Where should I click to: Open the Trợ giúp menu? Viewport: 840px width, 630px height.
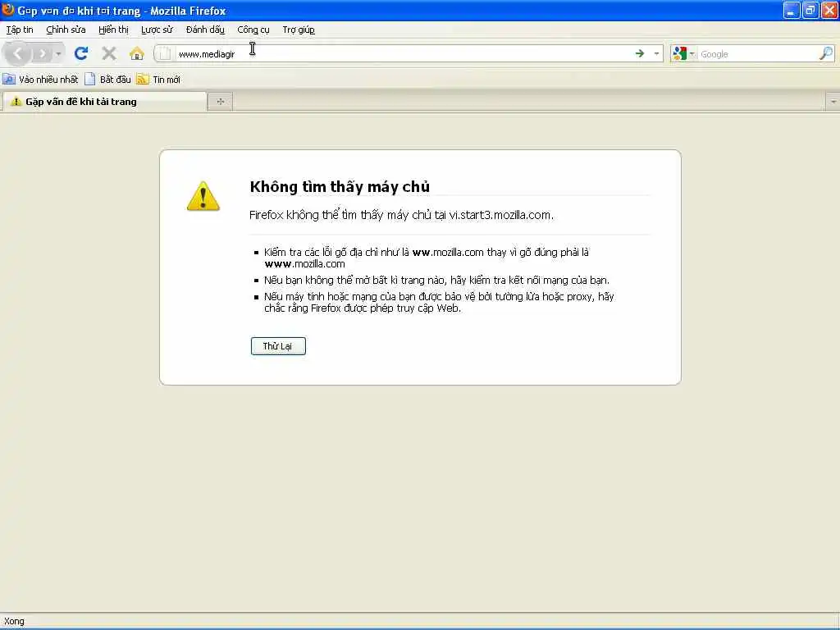(x=299, y=30)
